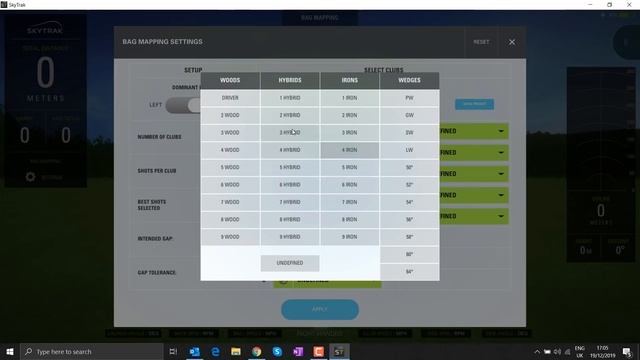Pick 2 HYBRID from the hybrids column
This screenshot has height=360, width=640.
tap(290, 116)
